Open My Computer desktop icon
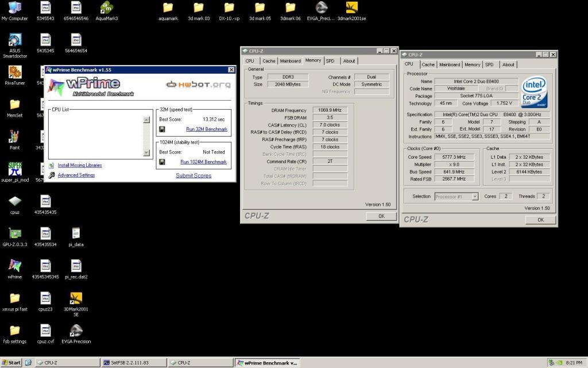 coord(14,11)
